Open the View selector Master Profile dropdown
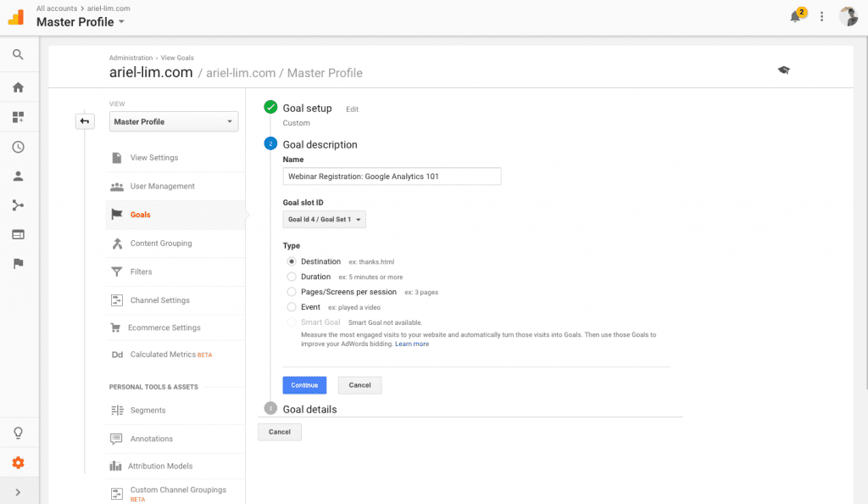This screenshot has width=868, height=504. pyautogui.click(x=174, y=122)
